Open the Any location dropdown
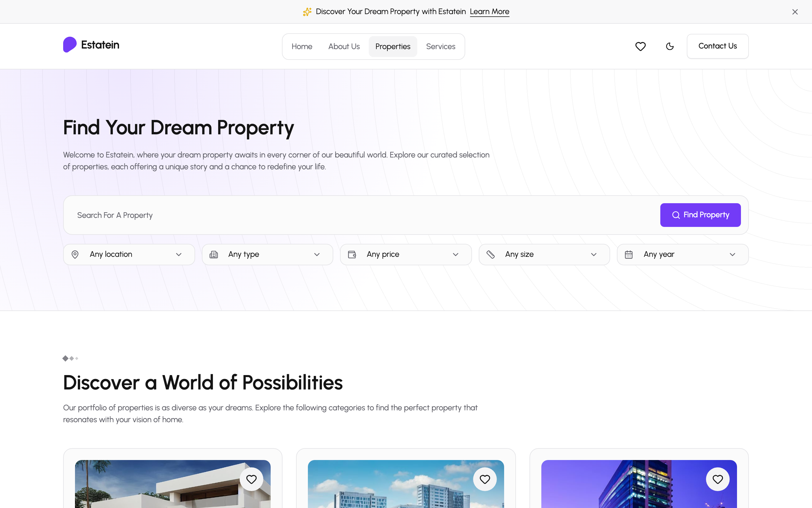Image resolution: width=812 pixels, height=508 pixels. (129, 254)
